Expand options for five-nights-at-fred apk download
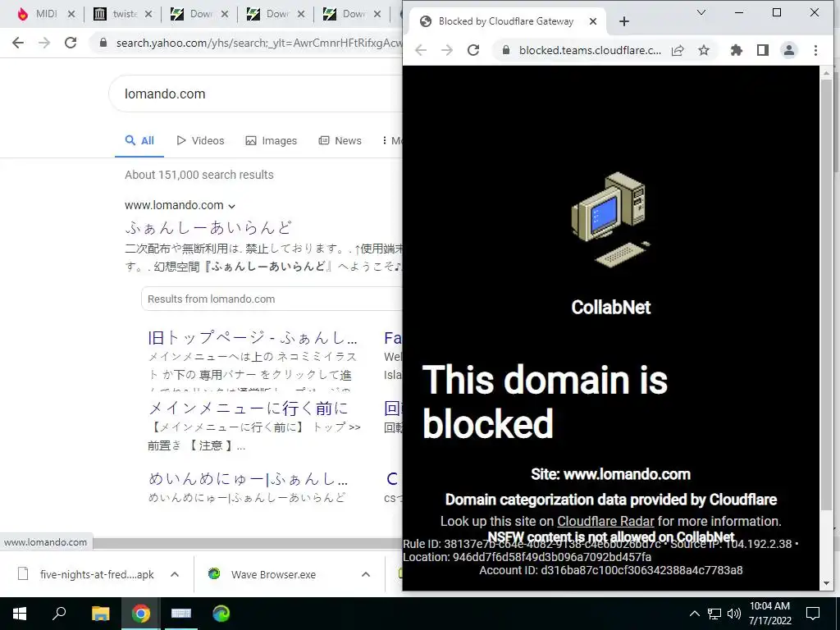 (175, 574)
